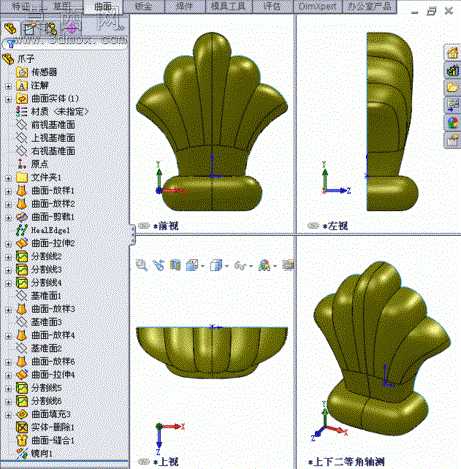This screenshot has width=461, height=469.
Task: Select the 爪子 part root node
Action: coord(25,59)
